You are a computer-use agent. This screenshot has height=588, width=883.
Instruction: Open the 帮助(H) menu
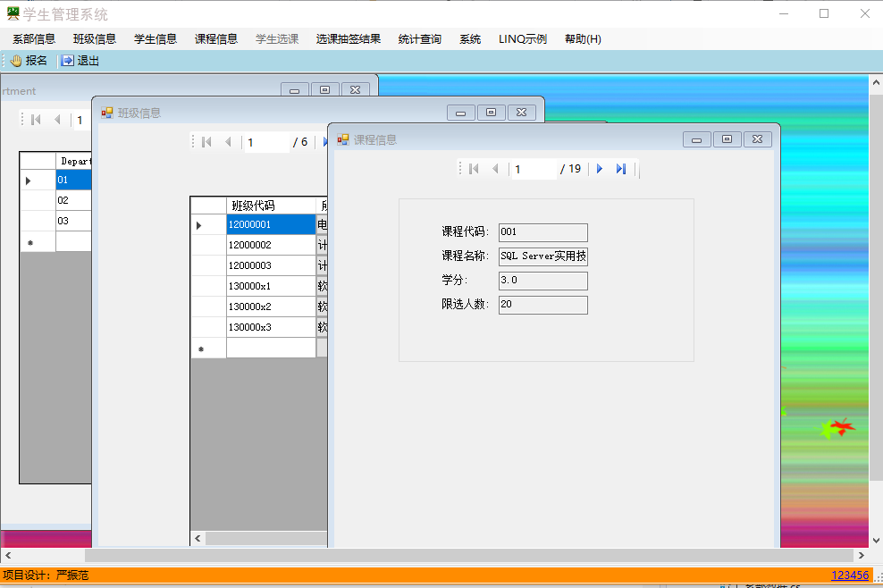(583, 38)
